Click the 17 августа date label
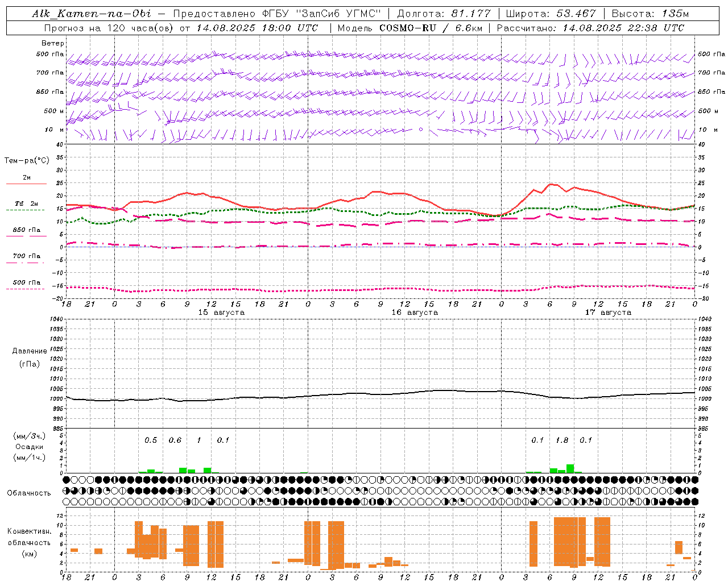Screen dimensions: 728x582 [608, 313]
